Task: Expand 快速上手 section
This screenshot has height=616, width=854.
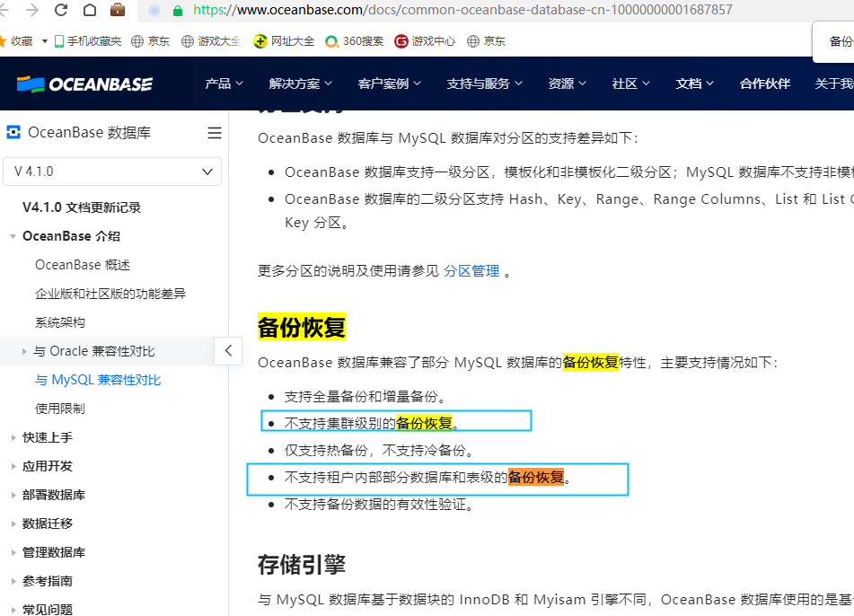Action: pyautogui.click(x=13, y=438)
